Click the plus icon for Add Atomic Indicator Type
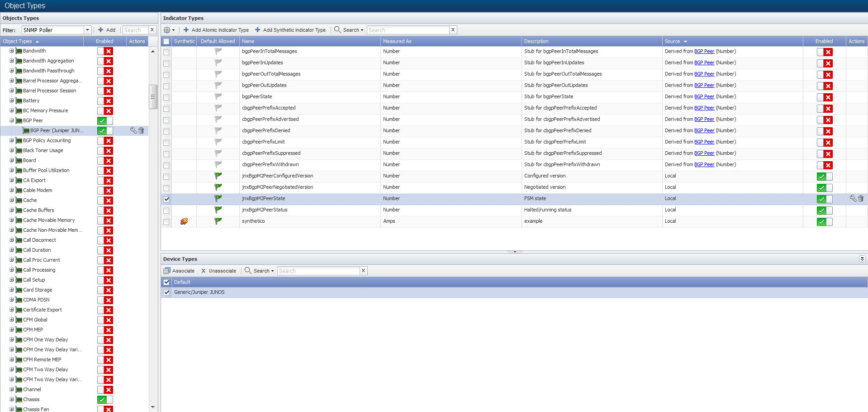This screenshot has height=412, width=868. point(186,30)
